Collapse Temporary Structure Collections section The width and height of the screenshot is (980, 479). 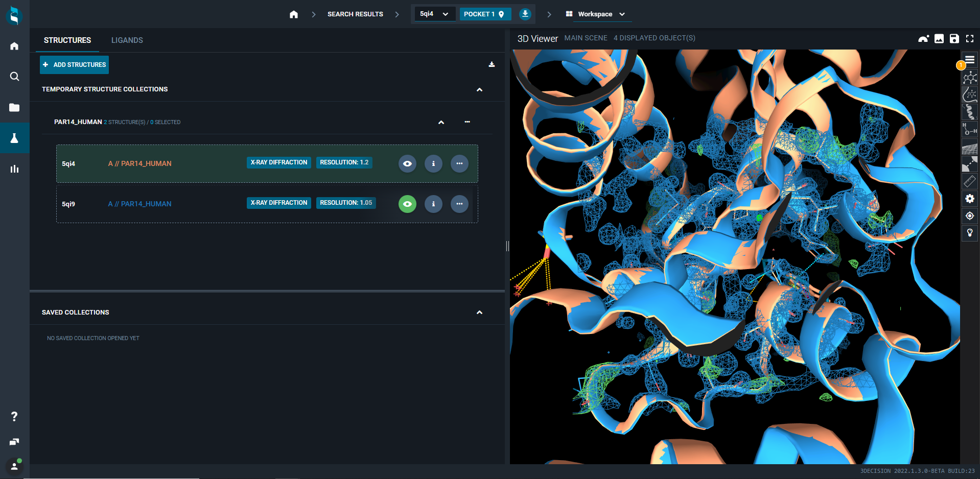[479, 90]
